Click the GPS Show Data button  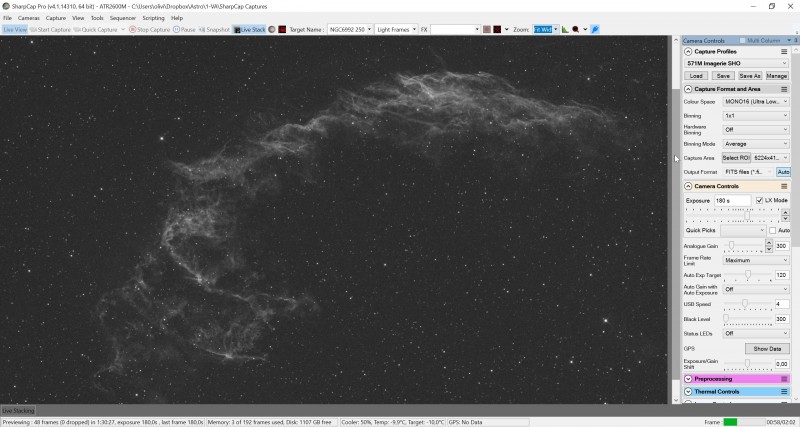[767, 348]
